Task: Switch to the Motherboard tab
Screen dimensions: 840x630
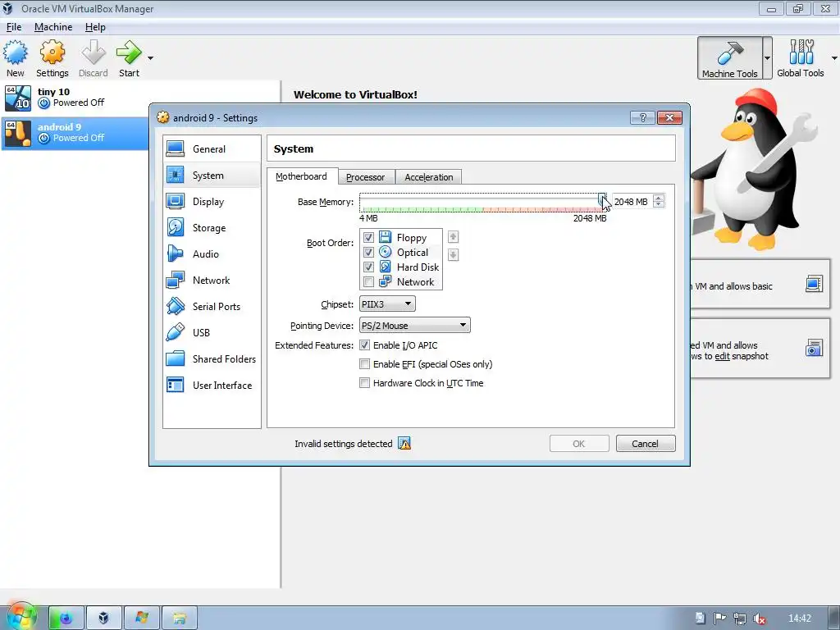Action: [301, 176]
